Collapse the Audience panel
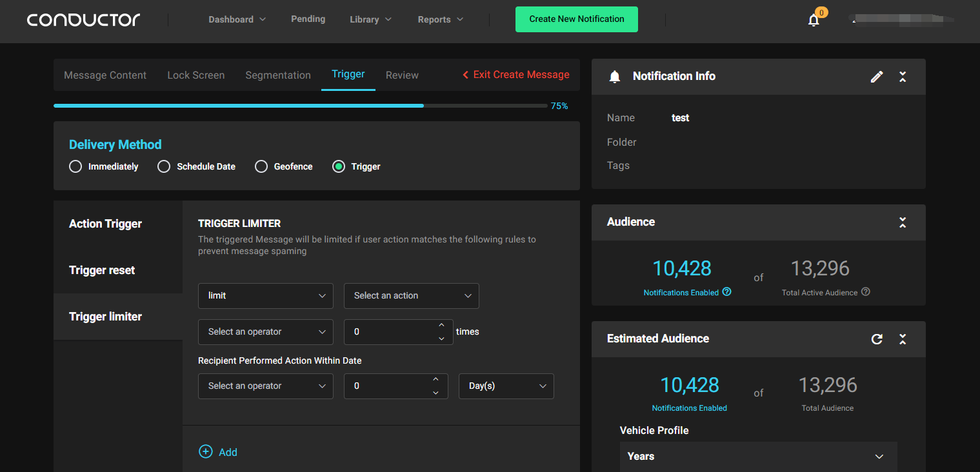Viewport: 980px width, 472px height. pos(903,222)
